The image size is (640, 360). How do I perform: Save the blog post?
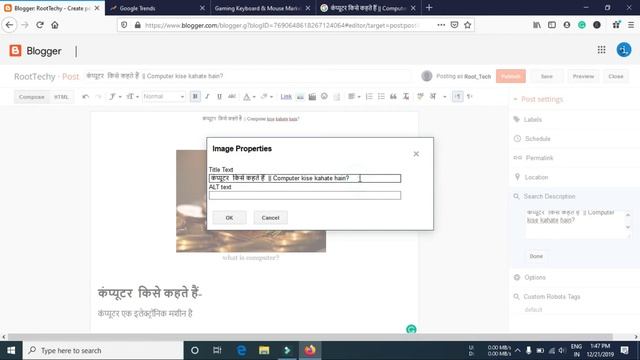(x=547, y=76)
